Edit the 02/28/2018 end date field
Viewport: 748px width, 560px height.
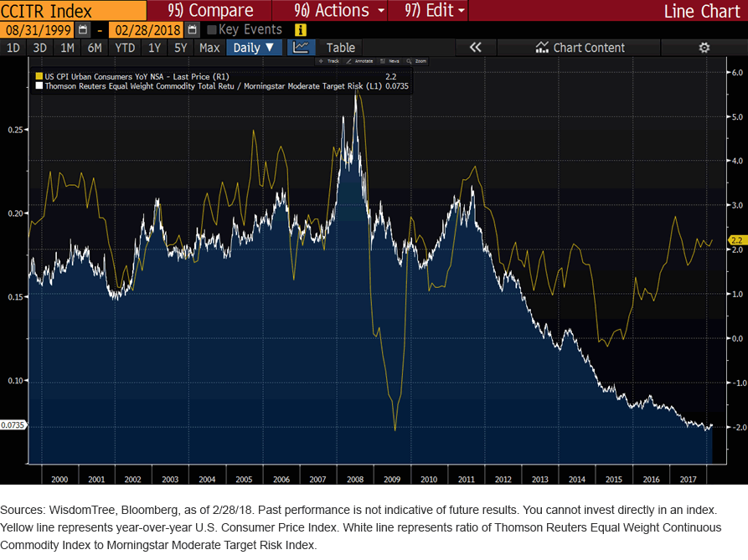tap(147, 30)
